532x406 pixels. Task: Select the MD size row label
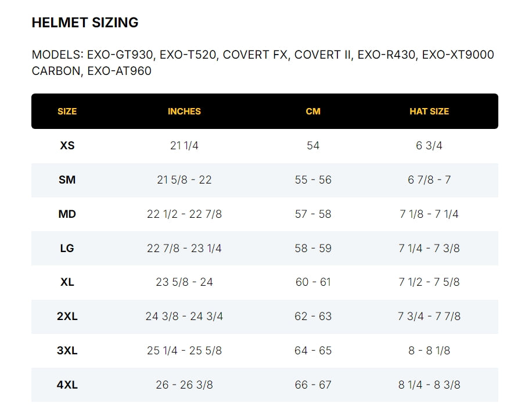(x=67, y=214)
